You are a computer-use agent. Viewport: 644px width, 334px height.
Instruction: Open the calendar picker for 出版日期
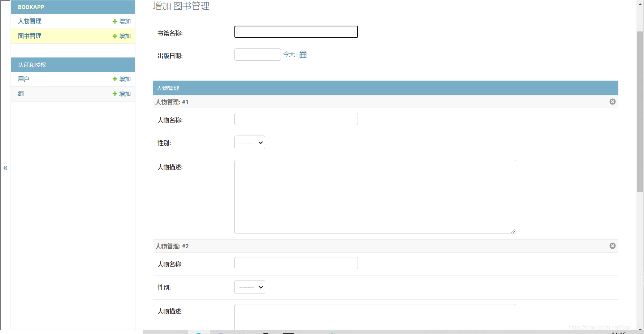(x=303, y=54)
